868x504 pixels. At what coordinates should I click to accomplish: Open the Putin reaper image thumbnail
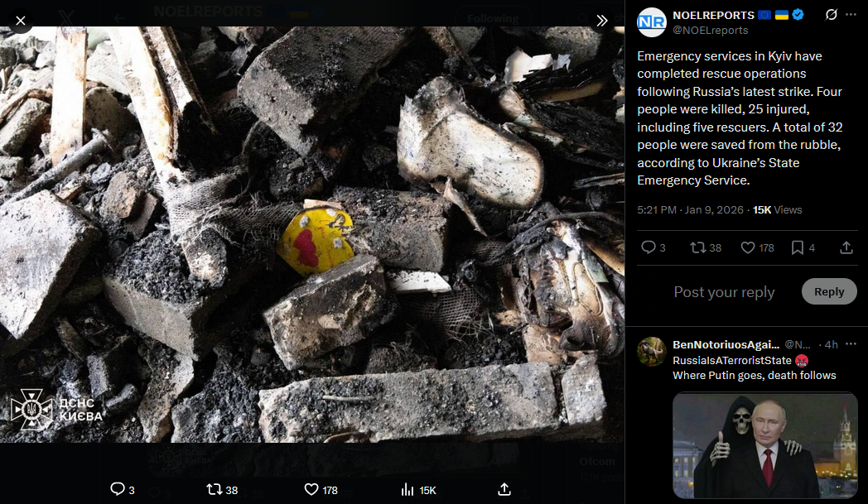tap(765, 445)
